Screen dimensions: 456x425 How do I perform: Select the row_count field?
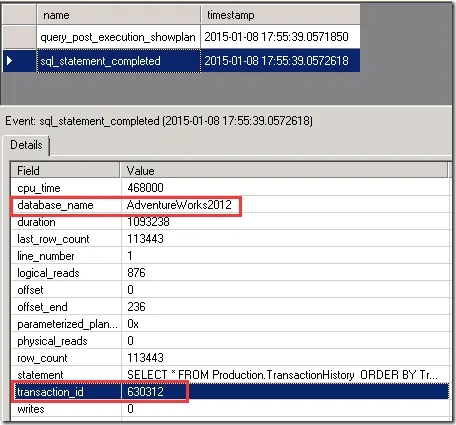click(42, 358)
